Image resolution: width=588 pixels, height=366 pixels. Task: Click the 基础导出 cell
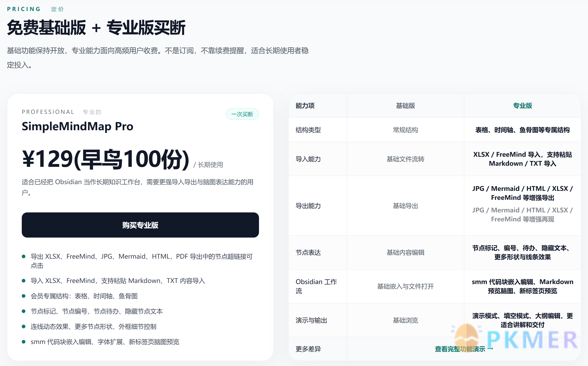tap(405, 206)
